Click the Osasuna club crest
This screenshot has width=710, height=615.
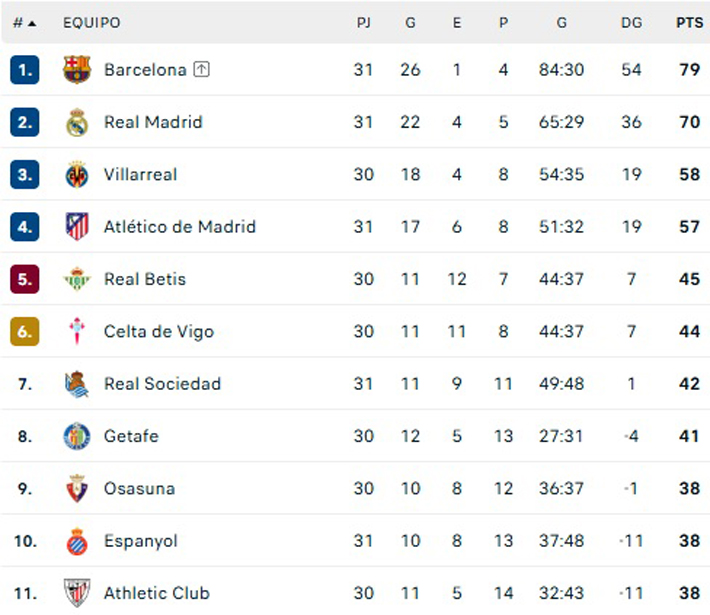coord(77,489)
